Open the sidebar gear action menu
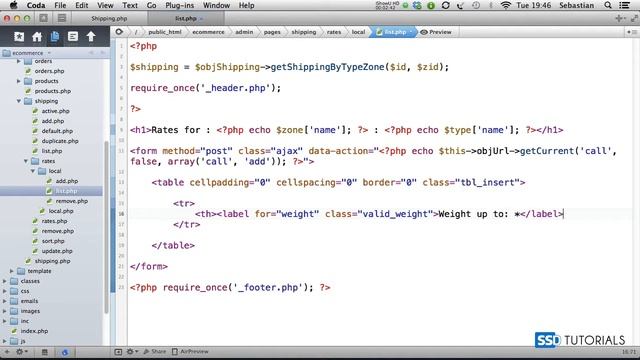The width and height of the screenshot is (640, 360). (x=21, y=351)
